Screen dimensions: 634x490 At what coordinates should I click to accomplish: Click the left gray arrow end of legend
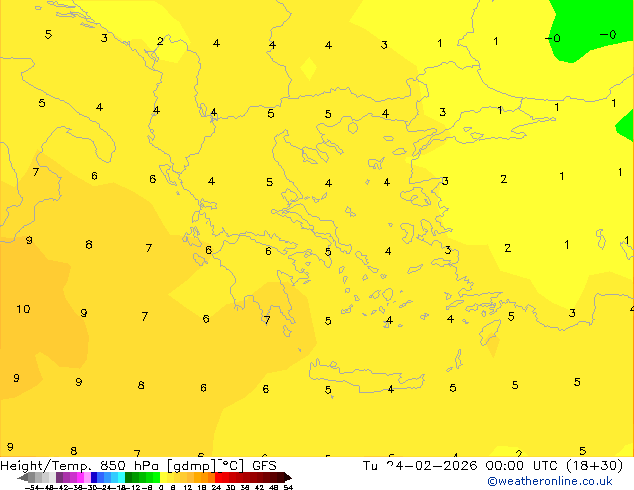coord(23,478)
